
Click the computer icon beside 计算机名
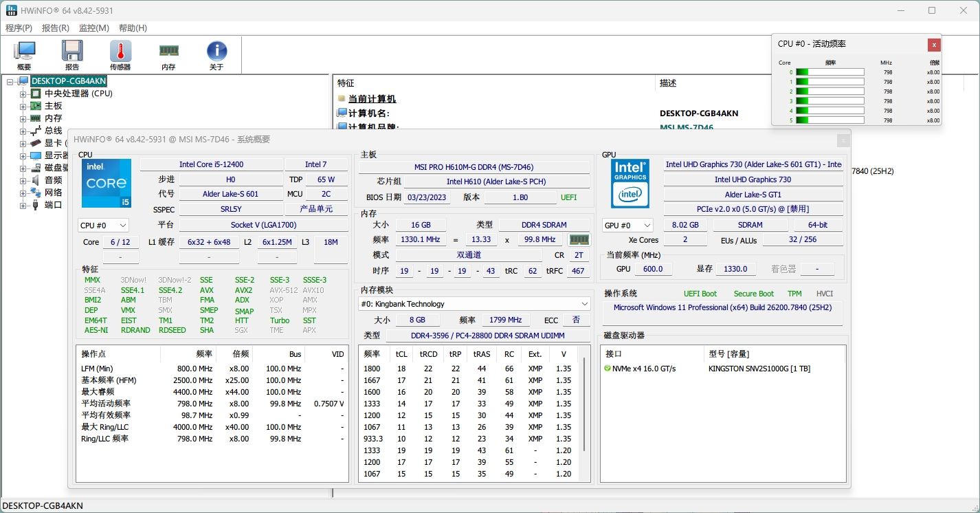point(342,113)
